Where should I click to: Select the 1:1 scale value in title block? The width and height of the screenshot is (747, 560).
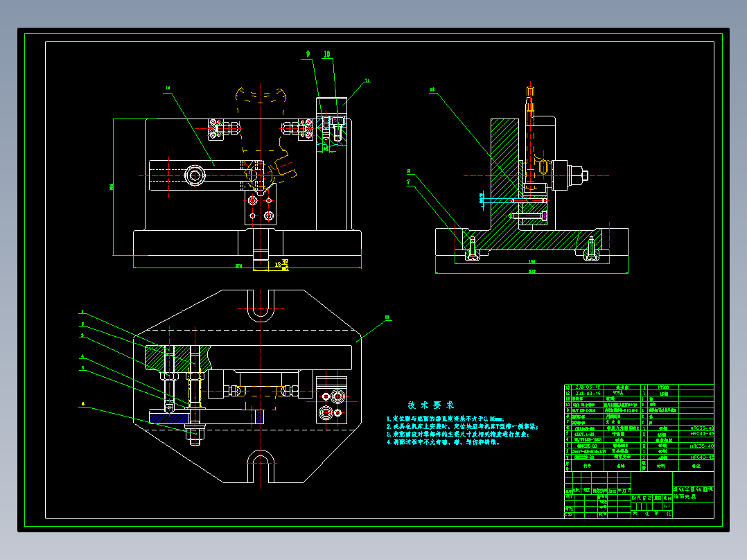(667, 506)
